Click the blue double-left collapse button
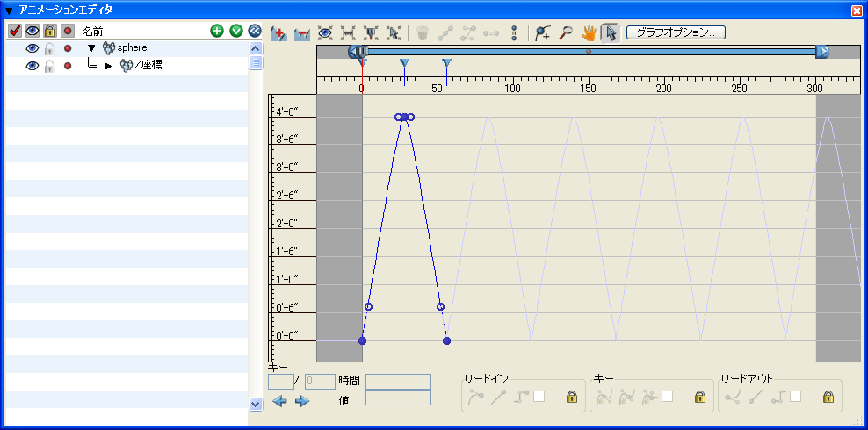This screenshot has width=868, height=430. [x=255, y=31]
